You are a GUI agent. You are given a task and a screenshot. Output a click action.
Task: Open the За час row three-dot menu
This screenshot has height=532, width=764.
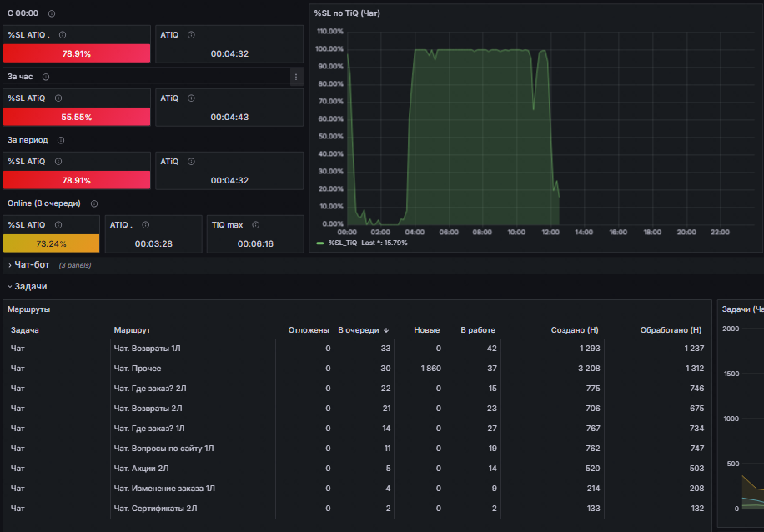click(296, 77)
